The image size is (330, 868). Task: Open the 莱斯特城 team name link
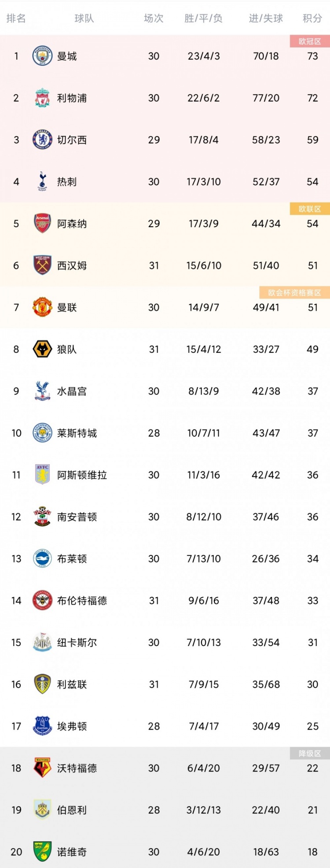(77, 433)
